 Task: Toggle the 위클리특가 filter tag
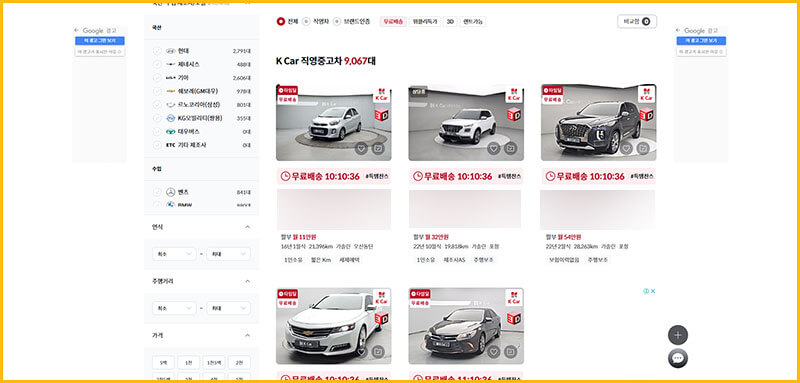click(426, 21)
